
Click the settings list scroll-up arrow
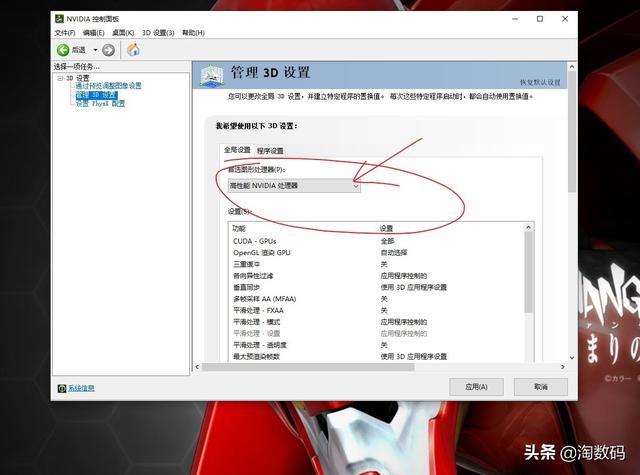(529, 227)
